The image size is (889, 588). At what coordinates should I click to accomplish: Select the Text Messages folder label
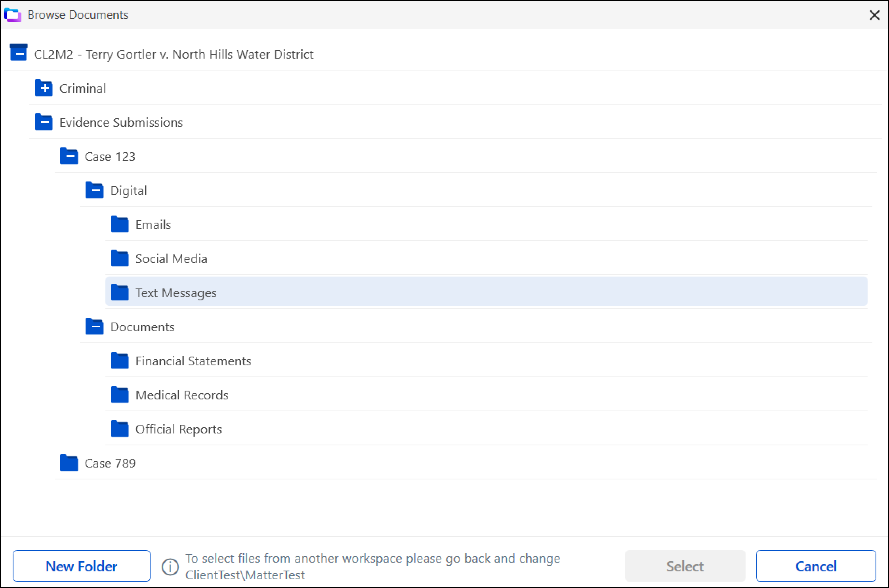[176, 293]
